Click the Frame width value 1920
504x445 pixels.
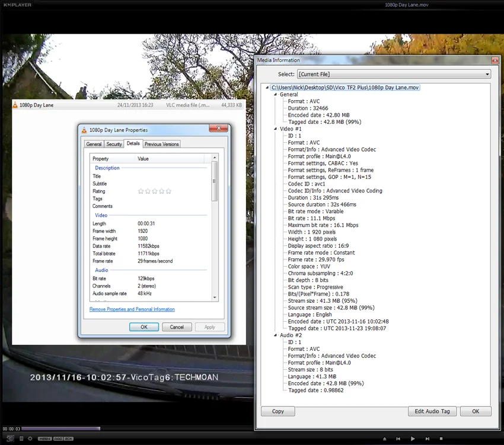(x=143, y=231)
